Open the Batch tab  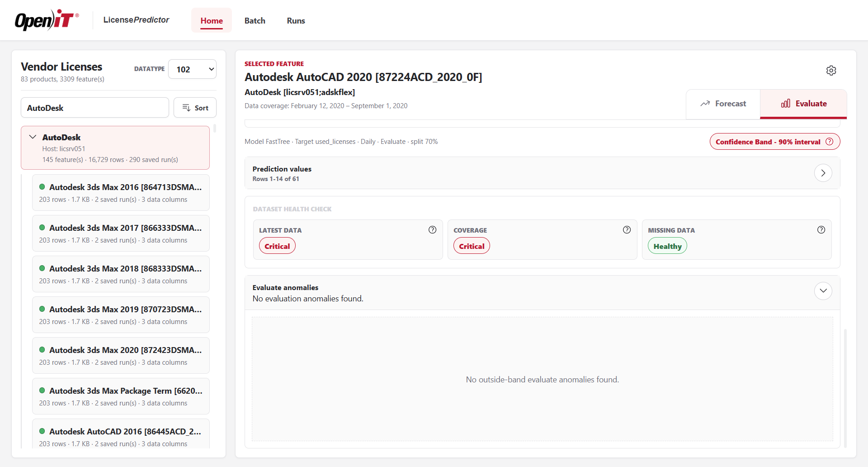(255, 20)
